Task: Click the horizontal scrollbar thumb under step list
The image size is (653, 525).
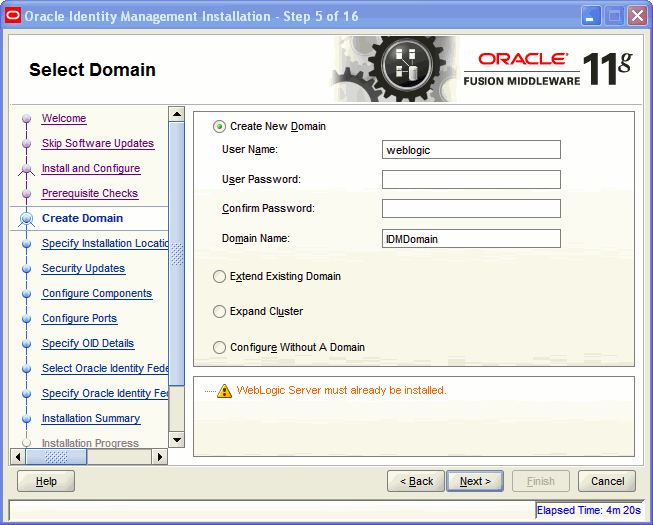Action: point(56,457)
